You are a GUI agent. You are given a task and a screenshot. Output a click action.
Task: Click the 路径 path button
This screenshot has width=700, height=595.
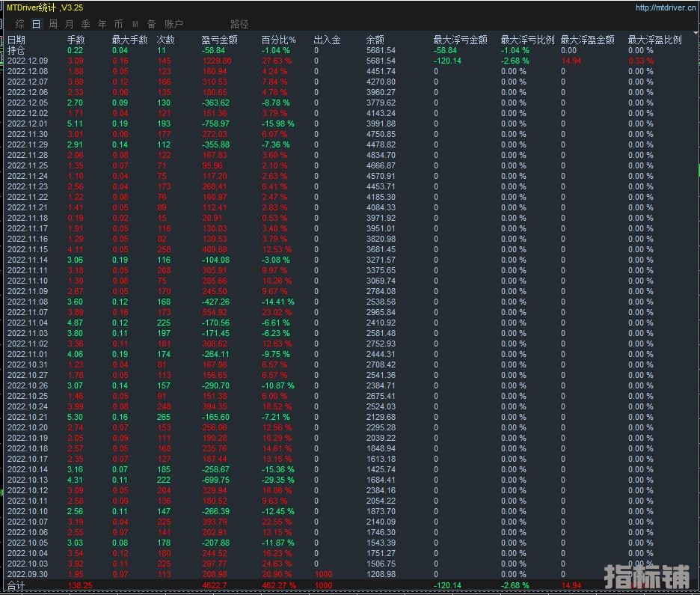point(239,24)
